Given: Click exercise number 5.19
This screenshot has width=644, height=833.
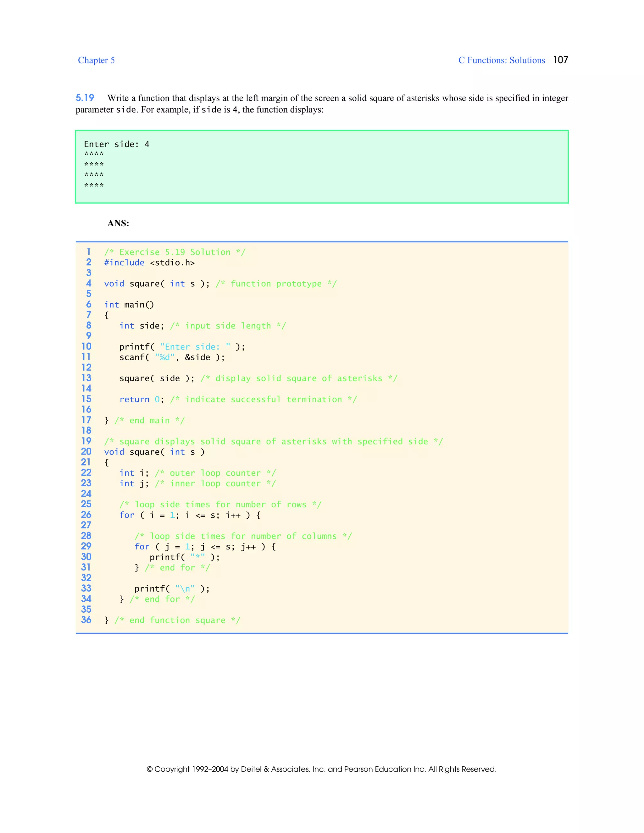Looking at the screenshot, I should click(x=85, y=98).
